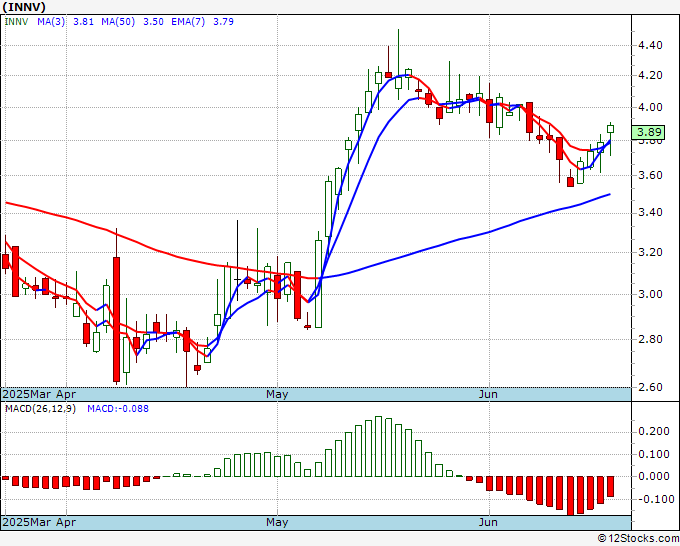Click the 4.40 price axis label
The image size is (680, 546).
[x=650, y=45]
